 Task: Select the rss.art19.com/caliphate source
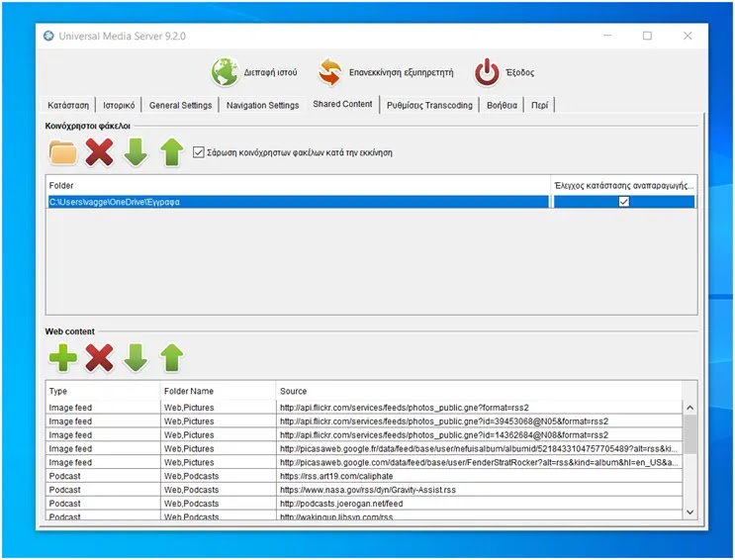coord(479,476)
